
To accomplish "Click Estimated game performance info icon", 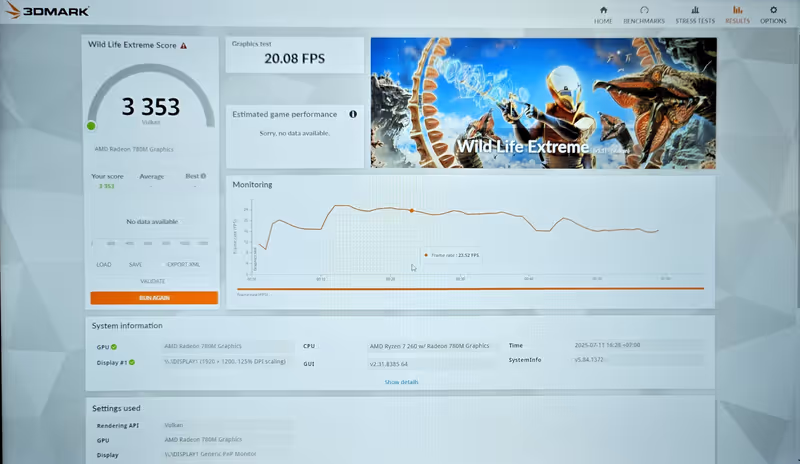I will click(353, 114).
